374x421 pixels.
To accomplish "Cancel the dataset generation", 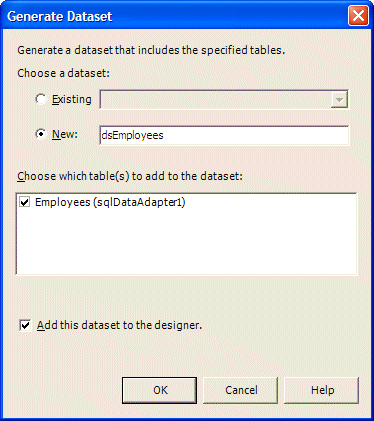I will pyautogui.click(x=241, y=390).
